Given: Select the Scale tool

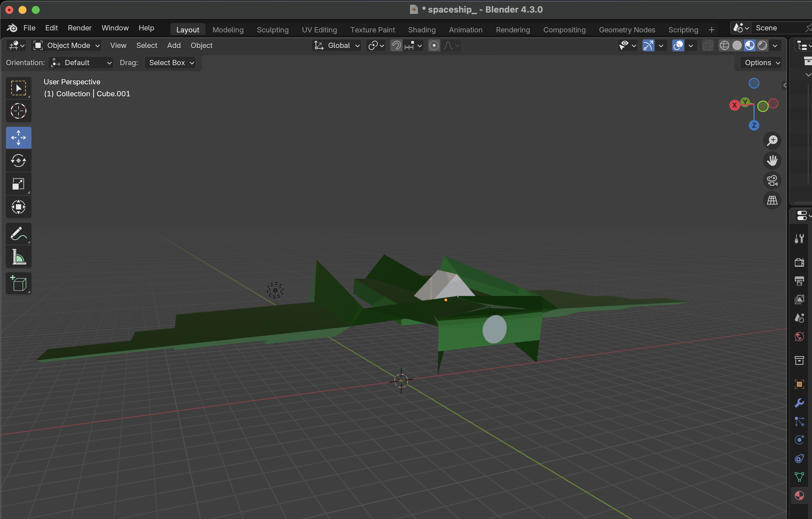Looking at the screenshot, I should click(x=19, y=184).
